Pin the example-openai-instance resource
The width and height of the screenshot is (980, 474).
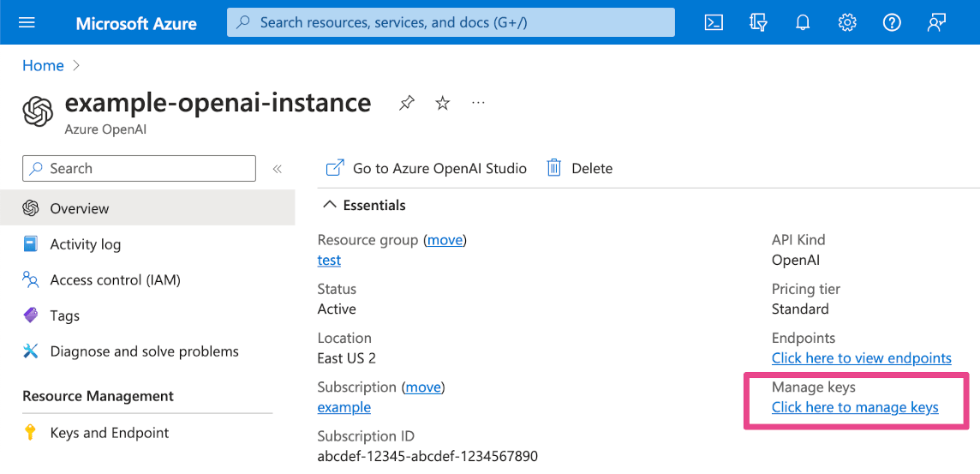(407, 104)
